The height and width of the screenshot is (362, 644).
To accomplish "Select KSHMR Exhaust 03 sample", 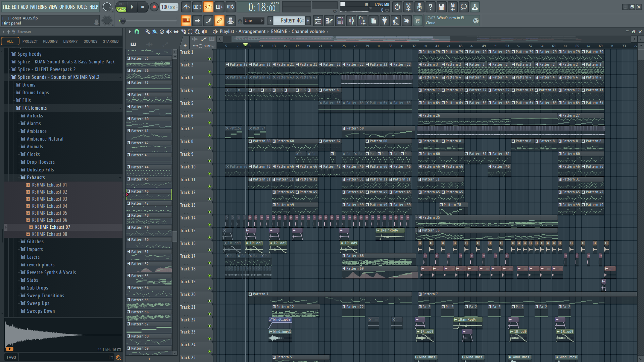I will 50,199.
